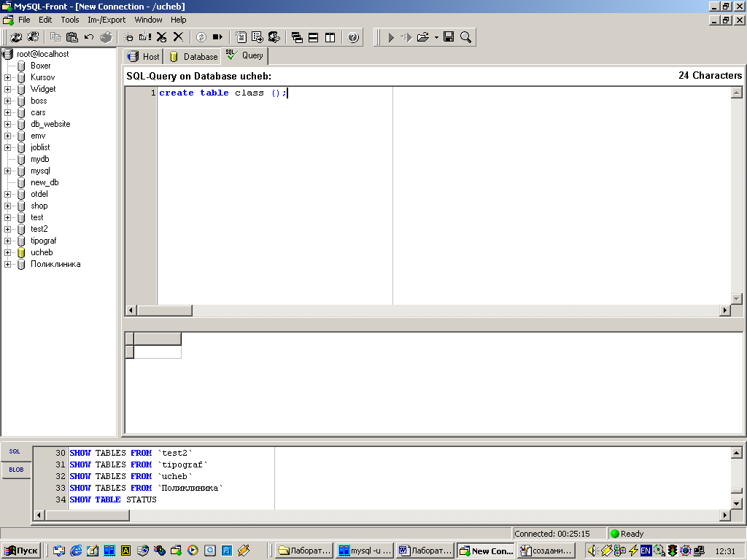
Task: Select the new_db database
Action: click(x=44, y=182)
